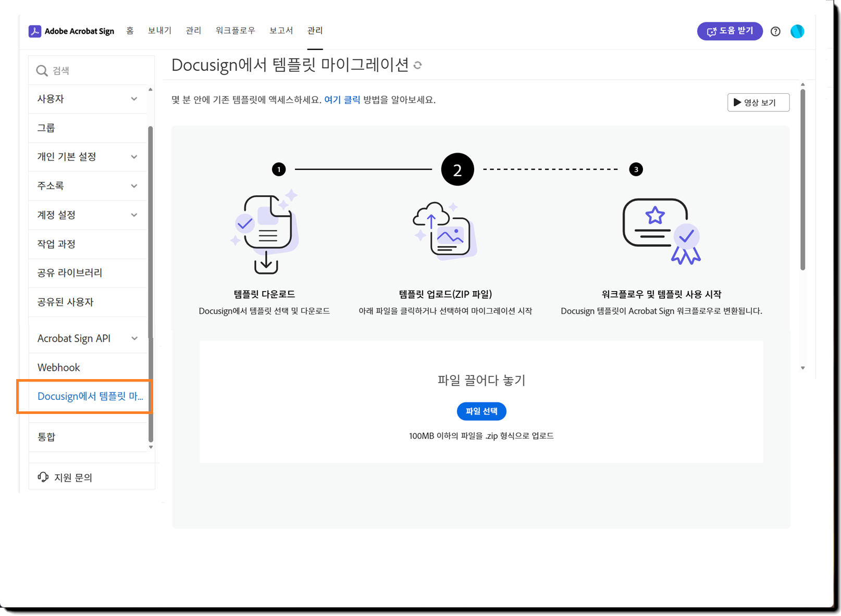Click the 템플릿 다운로드 document icon
Image resolution: width=841 pixels, height=616 pixels.
[x=265, y=233]
